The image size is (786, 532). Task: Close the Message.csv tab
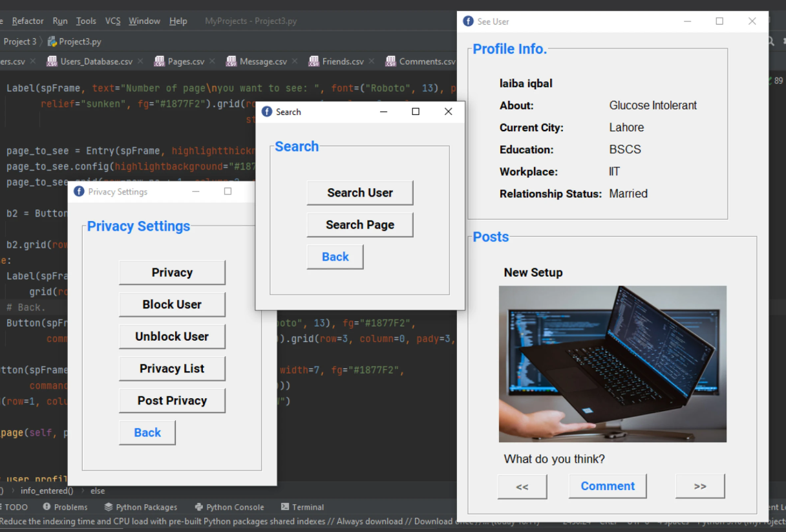click(x=295, y=61)
